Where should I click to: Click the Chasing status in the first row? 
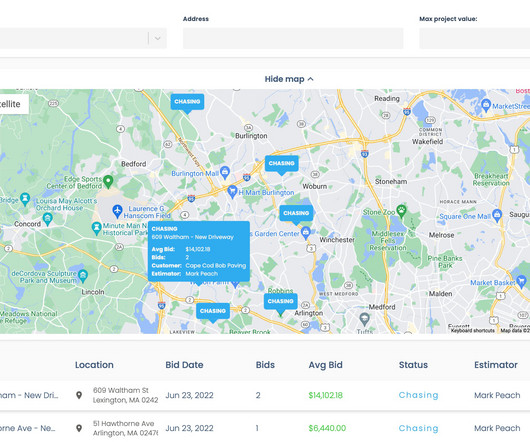pos(418,395)
